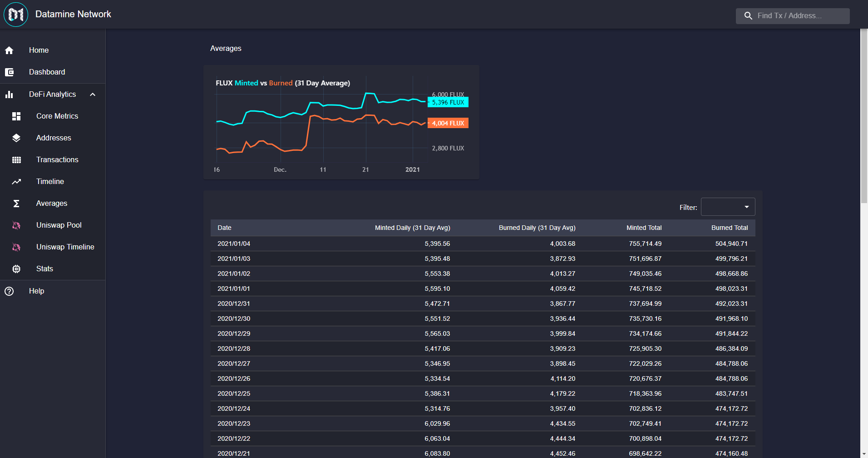868x458 pixels.
Task: Click the DeFi Analytics bar chart icon
Action: [9, 95]
